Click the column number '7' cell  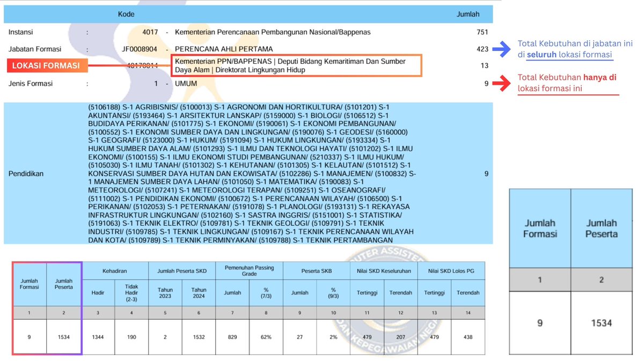232,313
